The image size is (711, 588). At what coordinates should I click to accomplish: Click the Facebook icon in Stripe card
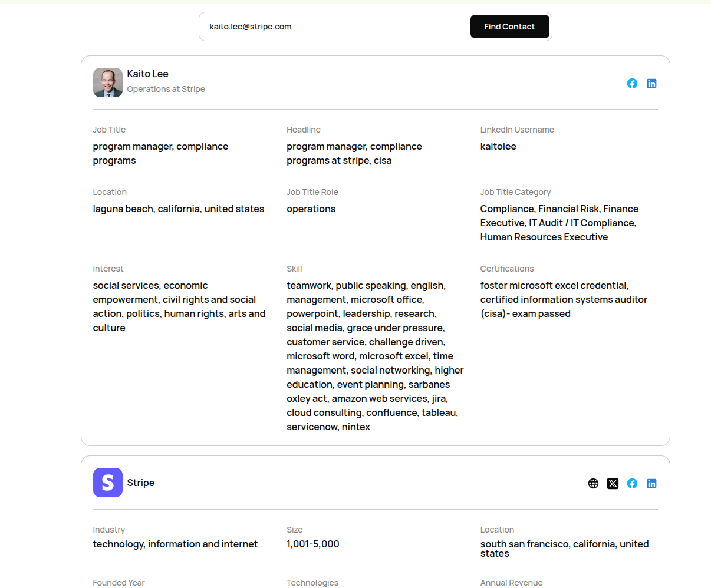pyautogui.click(x=632, y=484)
